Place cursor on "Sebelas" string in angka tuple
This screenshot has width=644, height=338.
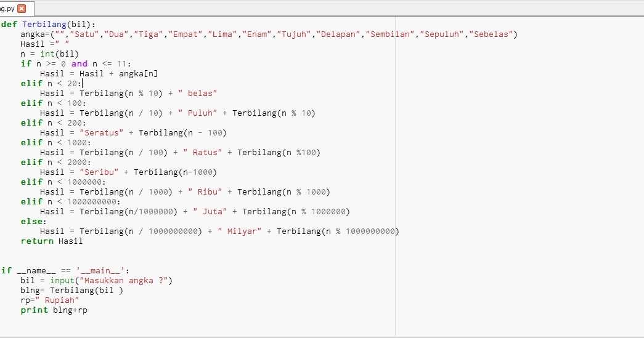tap(491, 34)
